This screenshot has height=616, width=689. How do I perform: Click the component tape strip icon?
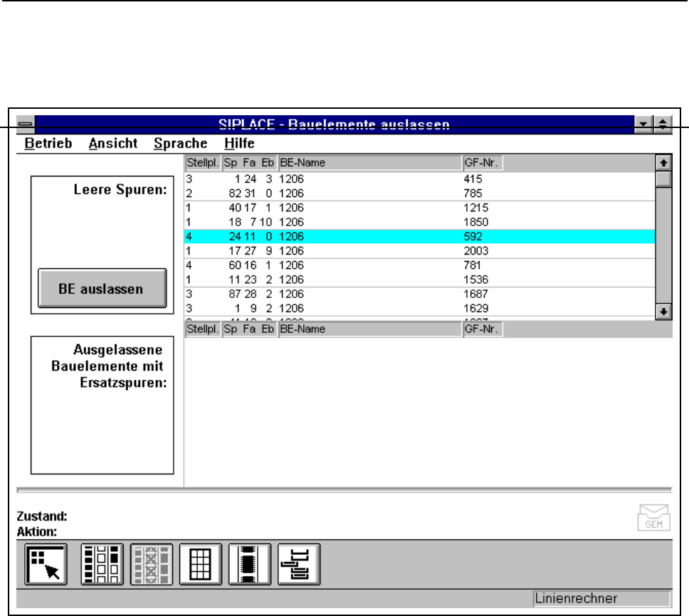click(x=250, y=564)
